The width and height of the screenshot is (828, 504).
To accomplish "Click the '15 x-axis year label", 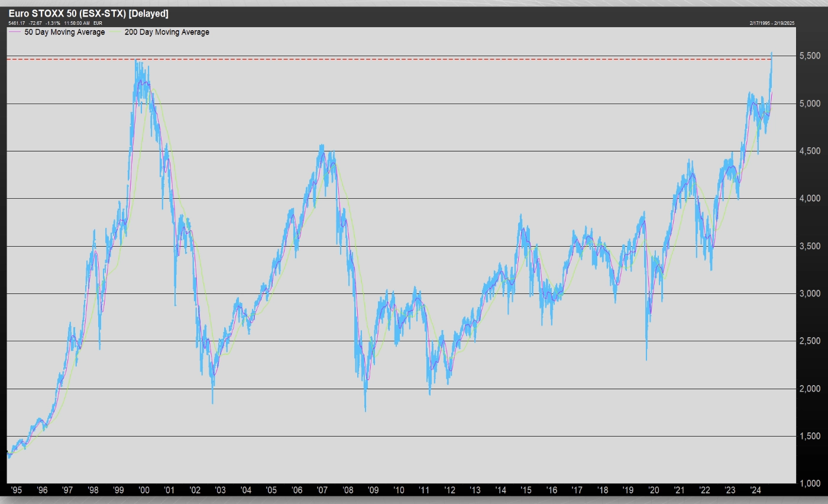I will tap(526, 490).
